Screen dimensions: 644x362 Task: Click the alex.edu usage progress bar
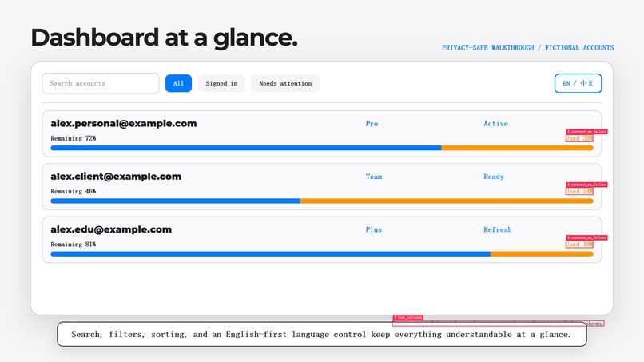tap(321, 254)
